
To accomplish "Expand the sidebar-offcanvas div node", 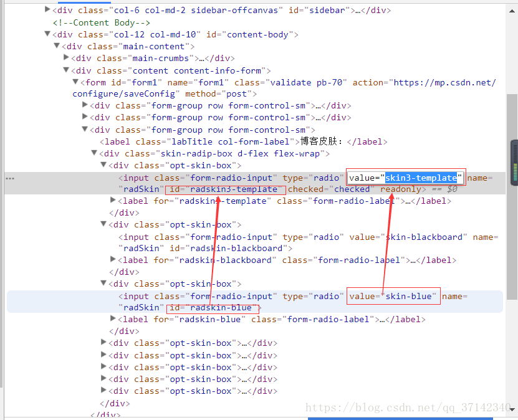I will [x=47, y=9].
